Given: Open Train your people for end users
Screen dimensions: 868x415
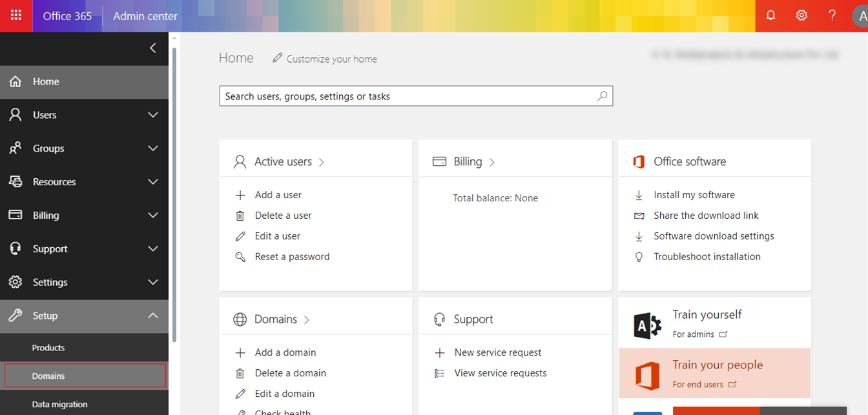Looking at the screenshot, I should [715, 374].
